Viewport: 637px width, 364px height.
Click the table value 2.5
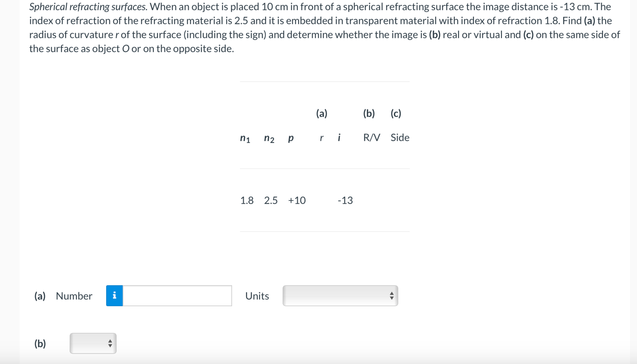tap(271, 200)
